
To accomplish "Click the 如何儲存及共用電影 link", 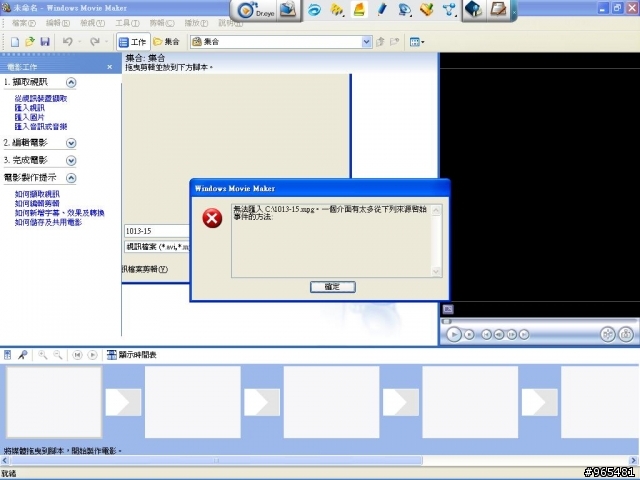I will click(48, 222).
